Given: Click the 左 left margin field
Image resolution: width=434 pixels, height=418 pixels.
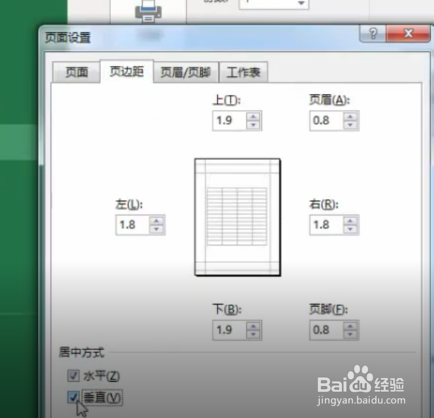Looking at the screenshot, I should point(133,225).
